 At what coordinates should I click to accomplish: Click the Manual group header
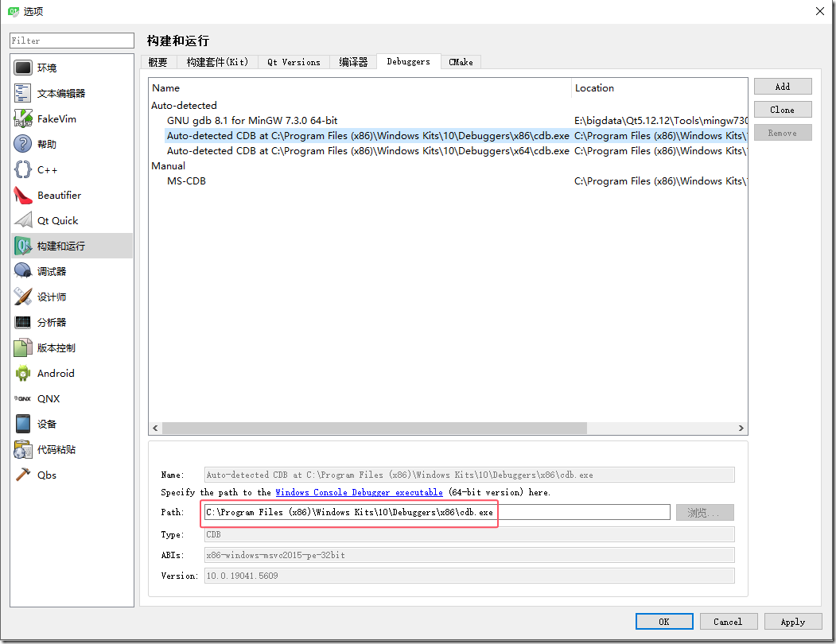pos(169,166)
